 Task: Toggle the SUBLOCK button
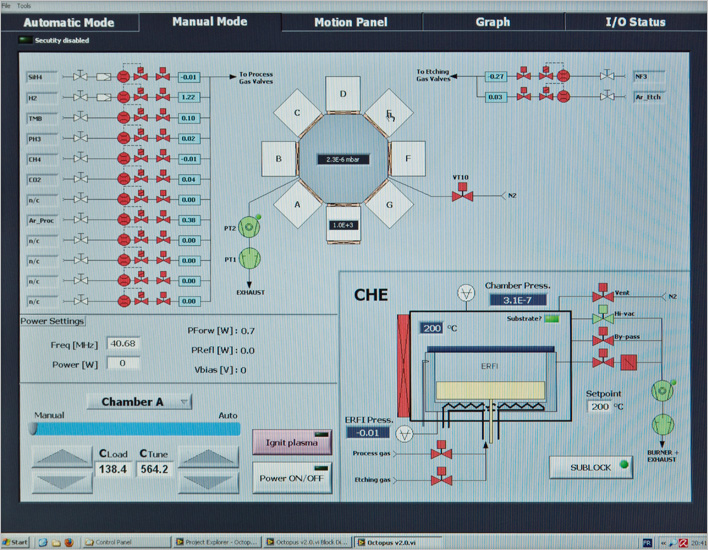pyautogui.click(x=592, y=466)
